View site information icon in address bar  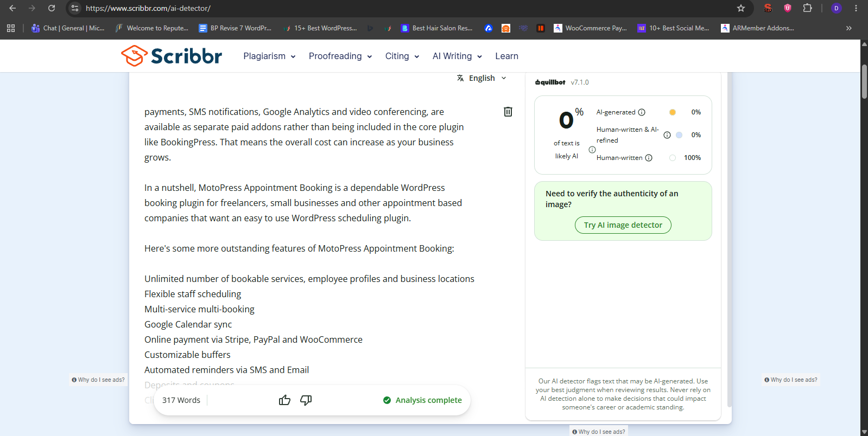coord(75,8)
